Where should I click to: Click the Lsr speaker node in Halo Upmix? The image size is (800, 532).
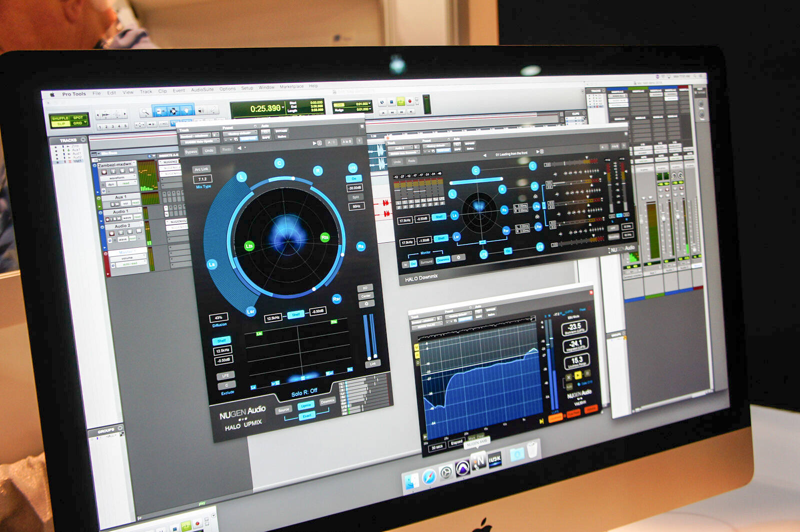tap(251, 311)
